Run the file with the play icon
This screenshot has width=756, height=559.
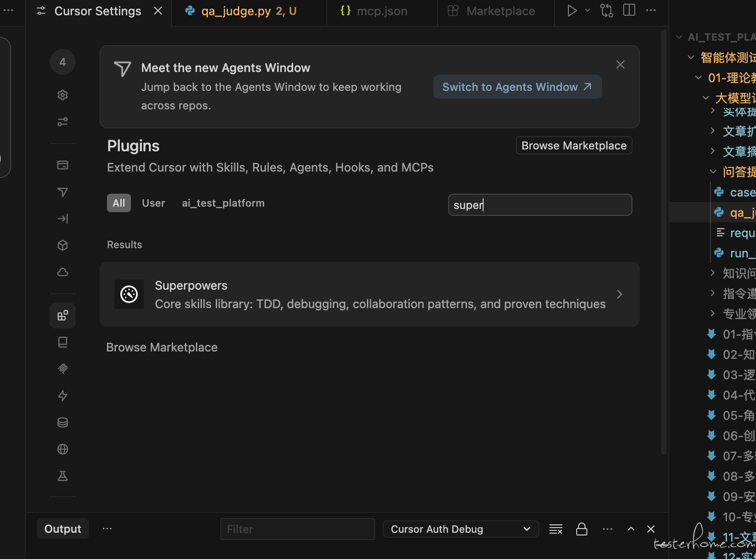[x=572, y=11]
